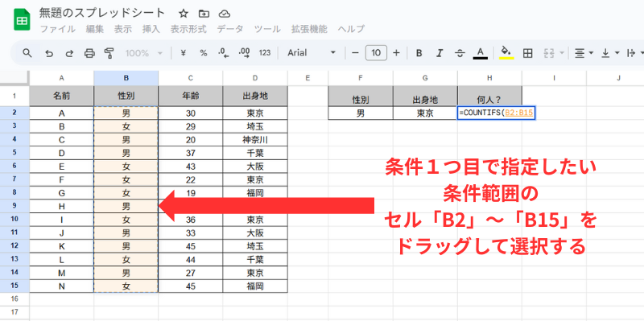Click the 神奈川 cell

click(255, 140)
